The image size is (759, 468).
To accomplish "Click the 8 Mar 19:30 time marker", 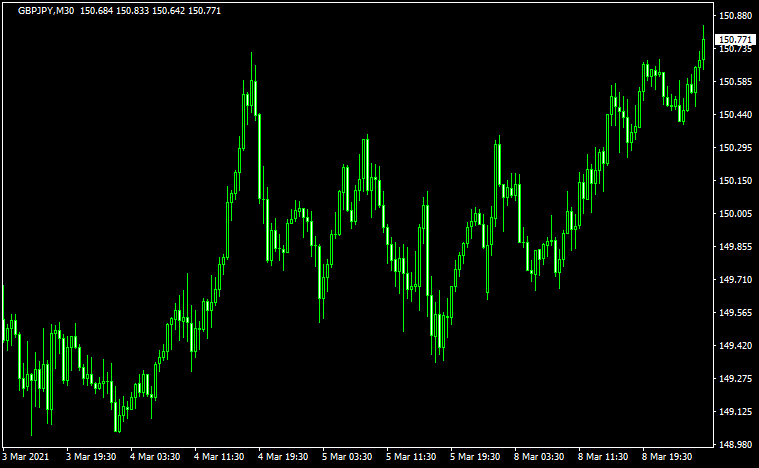I will point(667,457).
